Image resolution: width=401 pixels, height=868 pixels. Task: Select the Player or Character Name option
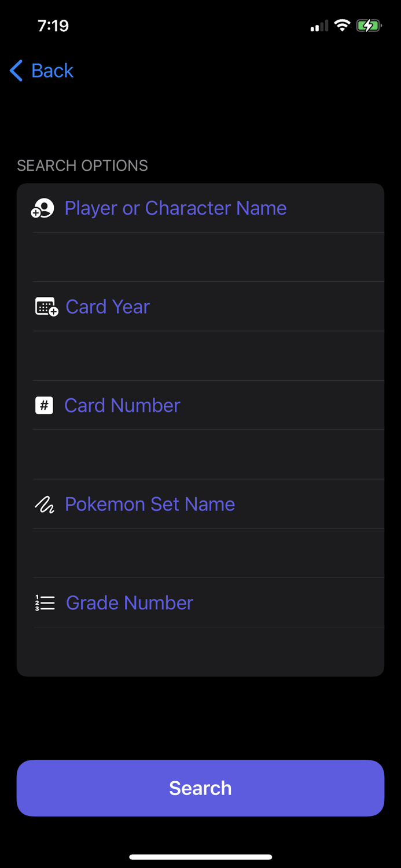(x=175, y=208)
